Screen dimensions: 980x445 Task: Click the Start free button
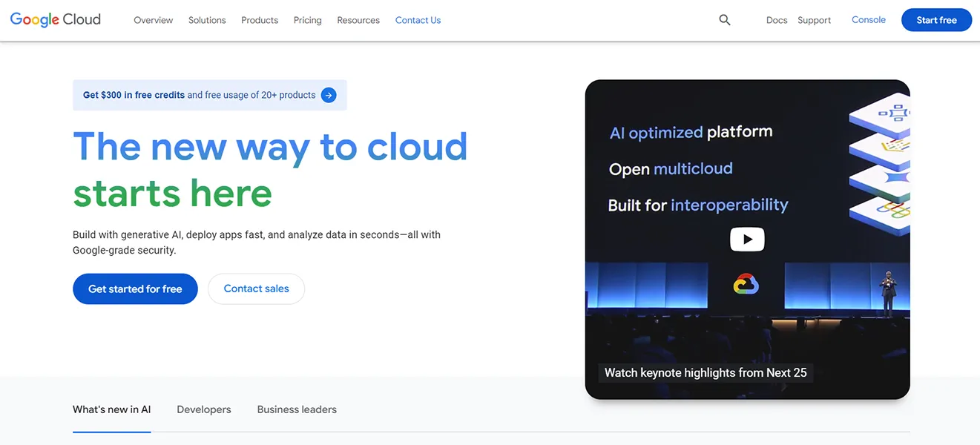(936, 20)
